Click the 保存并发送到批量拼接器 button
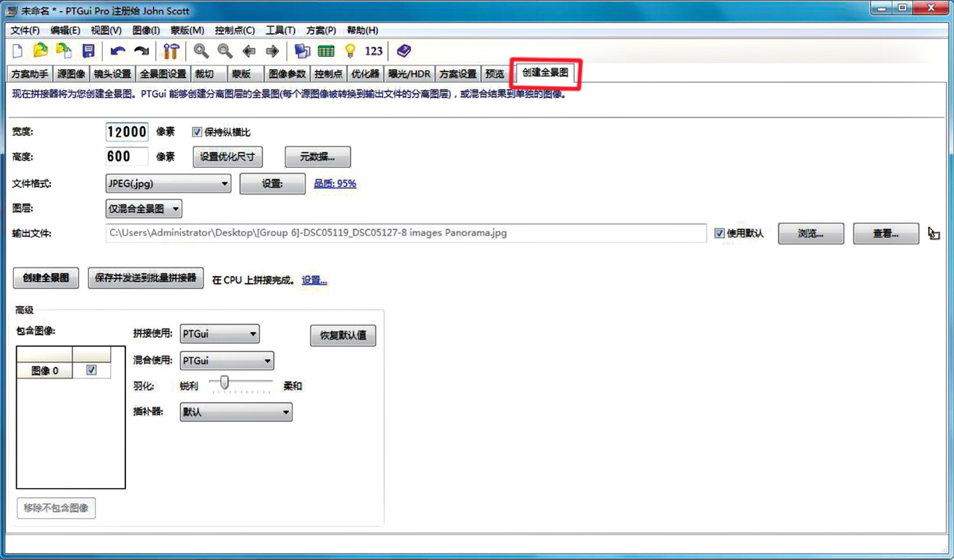The height and width of the screenshot is (560, 954). click(x=146, y=278)
